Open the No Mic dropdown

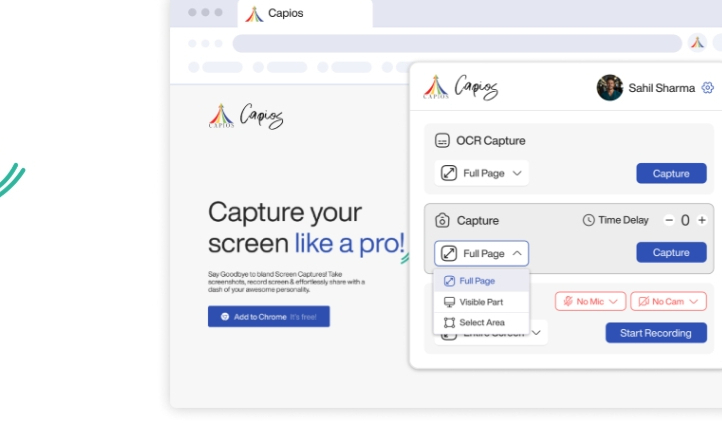590,301
